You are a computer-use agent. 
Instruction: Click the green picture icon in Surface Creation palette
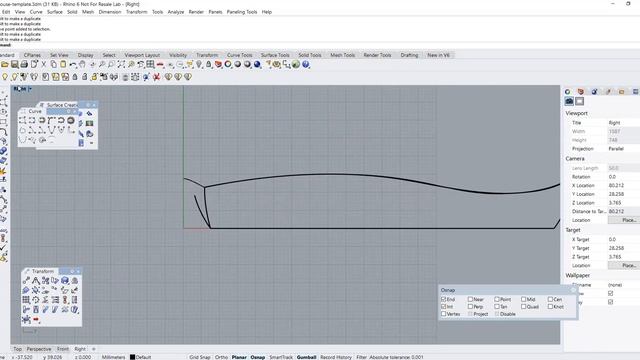pyautogui.click(x=89, y=123)
